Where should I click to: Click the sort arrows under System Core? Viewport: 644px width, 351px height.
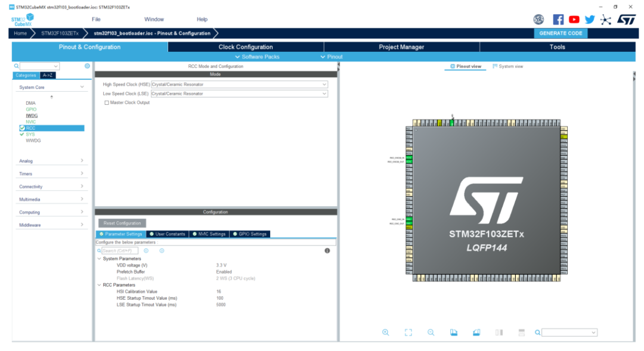click(x=52, y=97)
